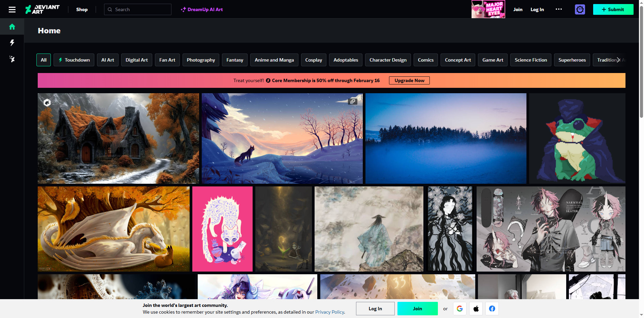Click the stacked-images icon on the fox artwork
Viewport: 644px width, 318px height.
352,101
